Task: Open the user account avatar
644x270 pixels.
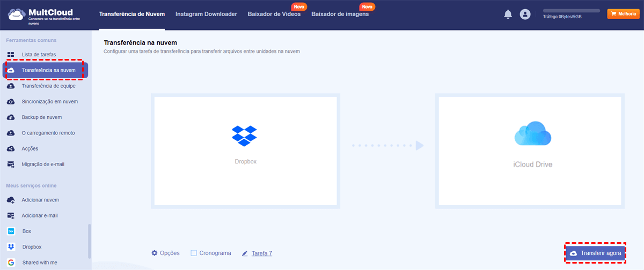Action: [x=525, y=14]
